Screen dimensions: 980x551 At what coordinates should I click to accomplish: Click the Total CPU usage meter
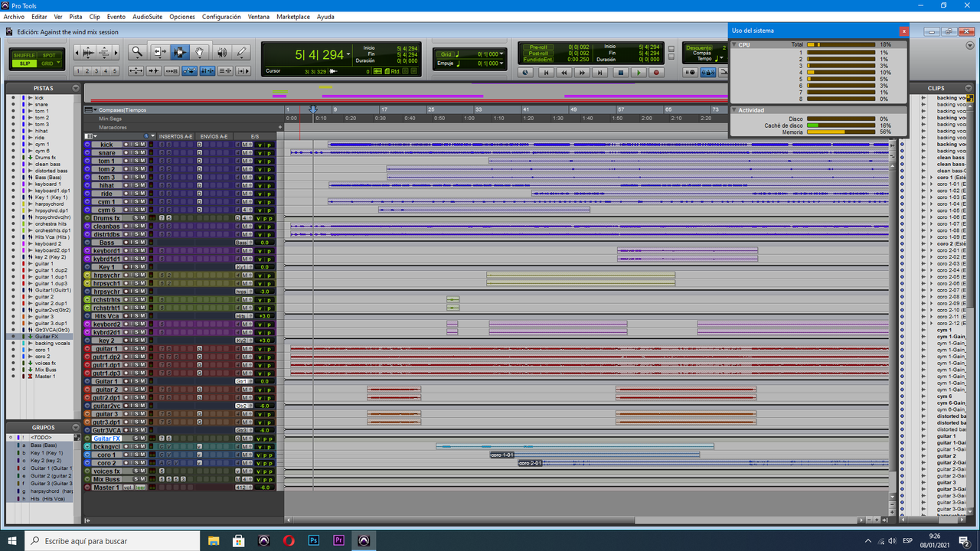pos(841,44)
